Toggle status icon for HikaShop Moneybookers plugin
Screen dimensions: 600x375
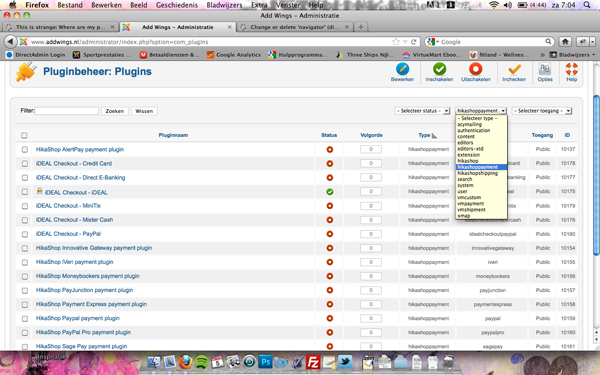(x=329, y=276)
